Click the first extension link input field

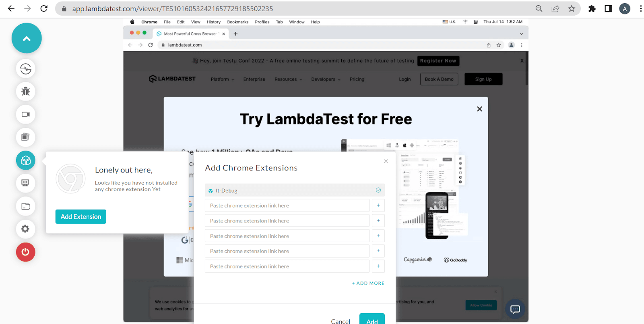tap(287, 206)
